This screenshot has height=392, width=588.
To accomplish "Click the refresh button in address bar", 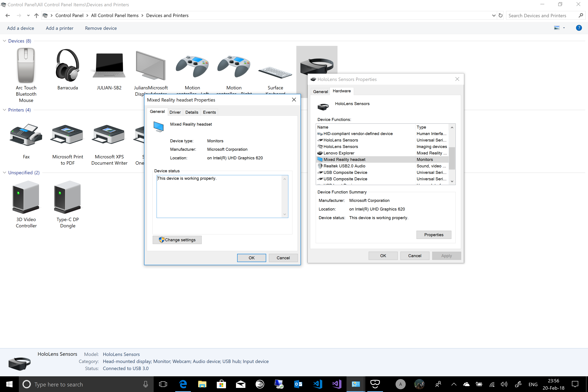I will (x=501, y=15).
